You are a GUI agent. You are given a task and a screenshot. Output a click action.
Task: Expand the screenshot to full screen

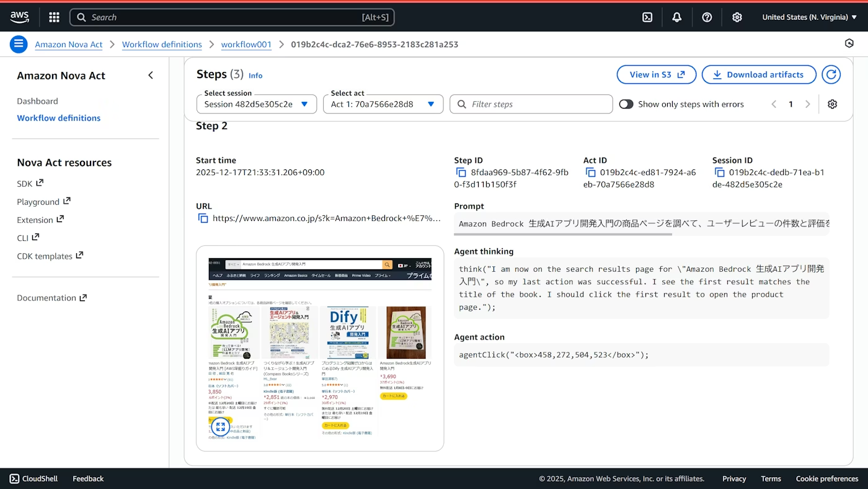pos(220,426)
